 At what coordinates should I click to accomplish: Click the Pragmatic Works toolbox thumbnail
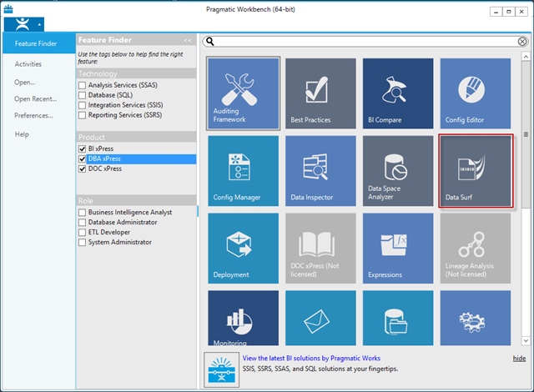pyautogui.click(x=222, y=369)
